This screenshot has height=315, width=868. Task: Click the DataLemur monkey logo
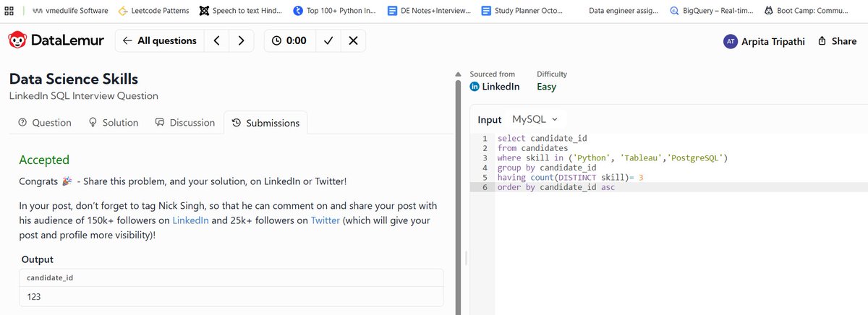click(18, 41)
